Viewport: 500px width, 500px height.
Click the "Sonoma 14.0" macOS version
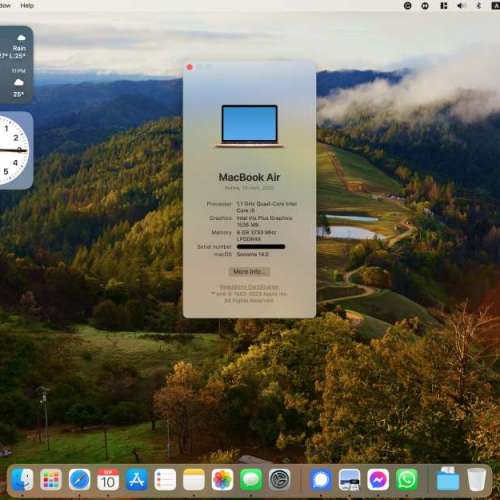click(253, 254)
